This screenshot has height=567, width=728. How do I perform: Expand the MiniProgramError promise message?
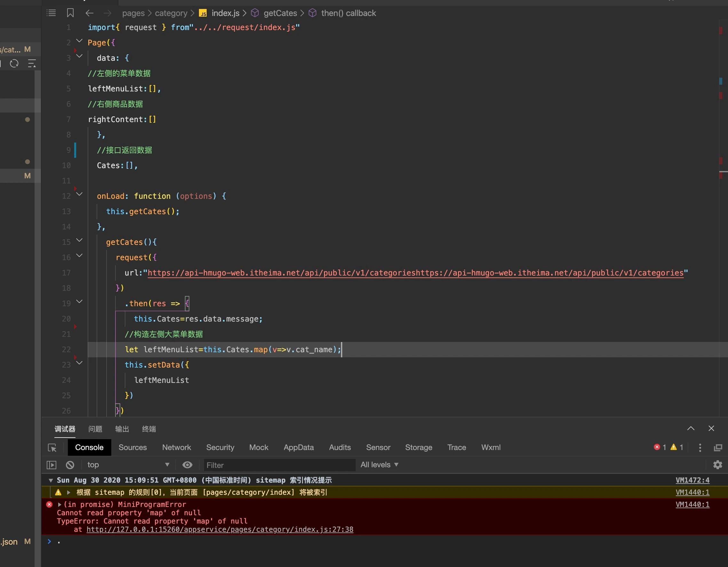60,504
